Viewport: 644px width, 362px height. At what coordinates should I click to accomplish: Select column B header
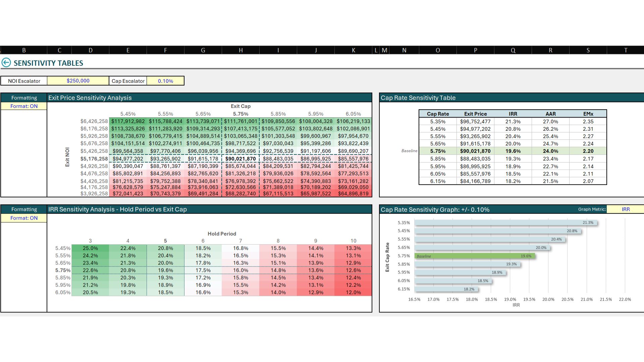[x=24, y=50]
